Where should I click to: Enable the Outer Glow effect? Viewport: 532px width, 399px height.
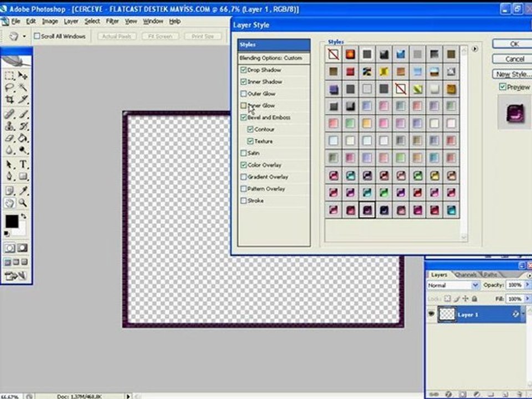pos(243,94)
